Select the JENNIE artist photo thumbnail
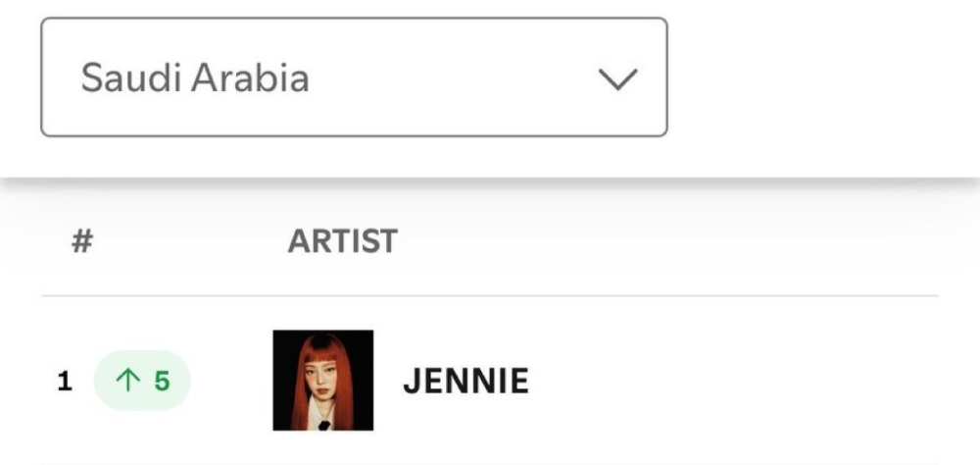Viewport: 980px width, 465px height. tap(323, 381)
